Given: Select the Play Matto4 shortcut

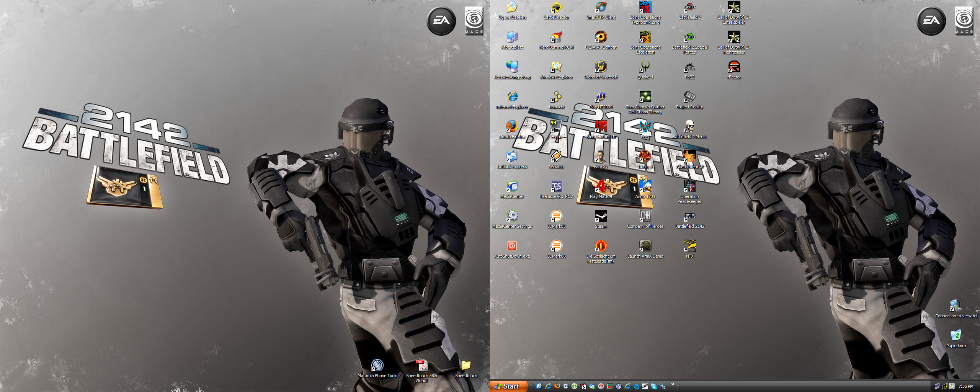Looking at the screenshot, I should [601, 189].
